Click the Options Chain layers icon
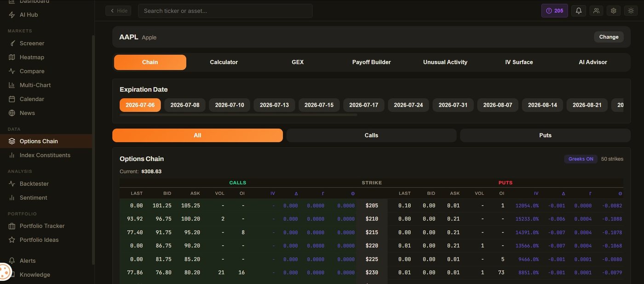 [12, 141]
